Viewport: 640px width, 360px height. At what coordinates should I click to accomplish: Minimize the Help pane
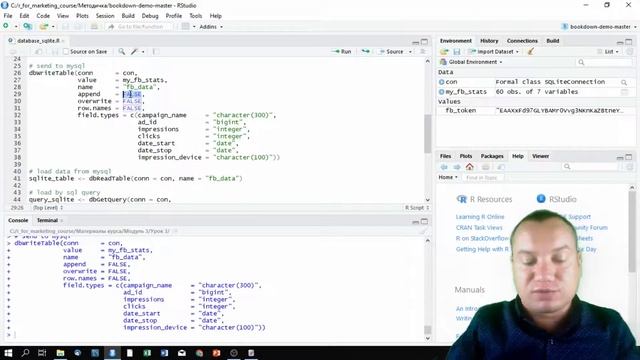tap(620, 157)
